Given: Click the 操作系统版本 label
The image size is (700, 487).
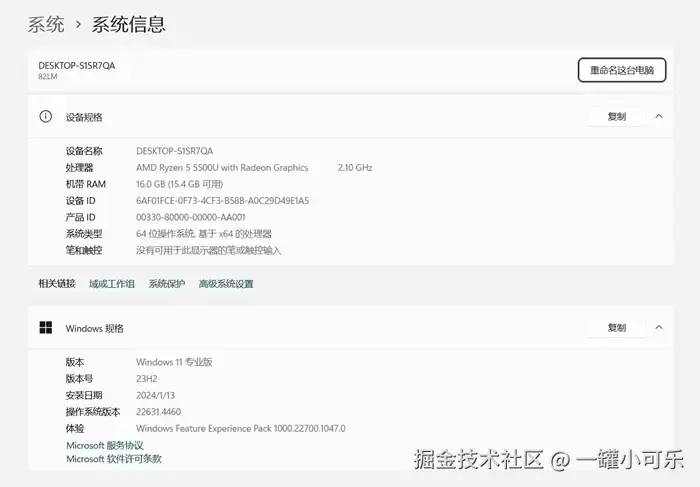Looking at the screenshot, I should [x=93, y=412].
